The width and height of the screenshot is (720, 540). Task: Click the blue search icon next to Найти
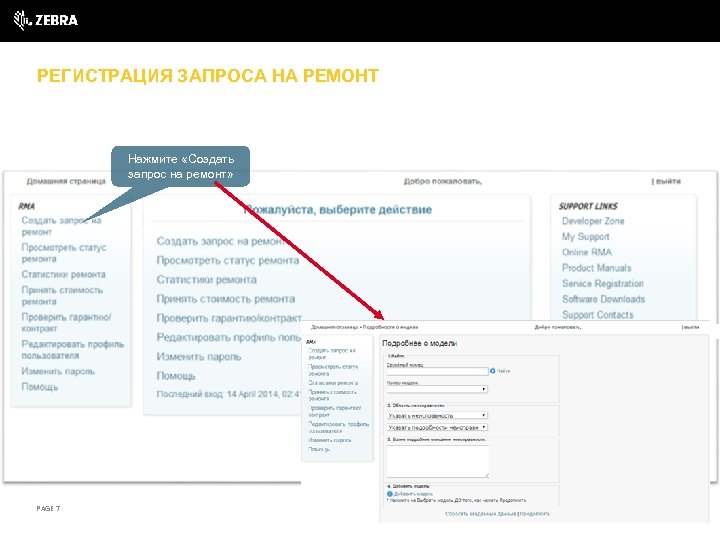(493, 371)
